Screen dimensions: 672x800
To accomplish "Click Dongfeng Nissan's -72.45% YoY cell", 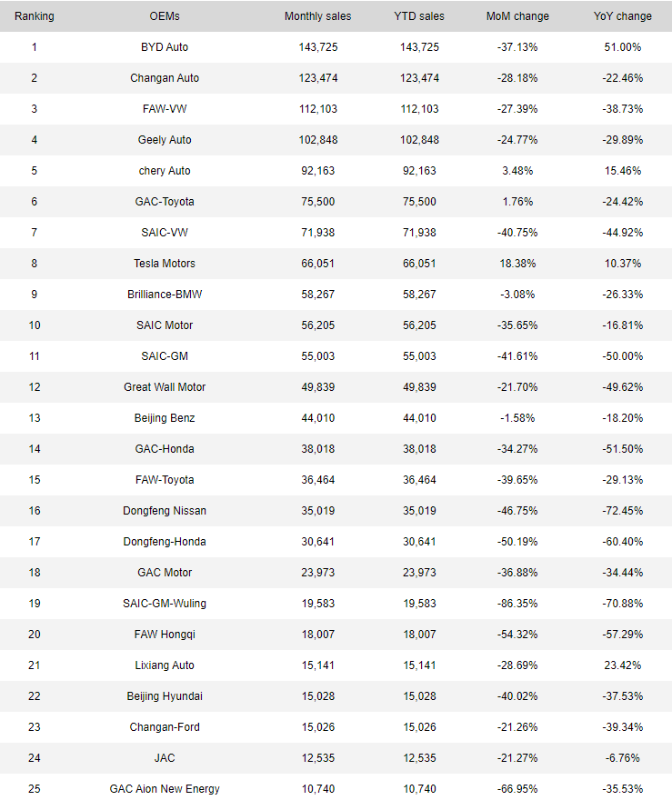I will click(x=623, y=511).
